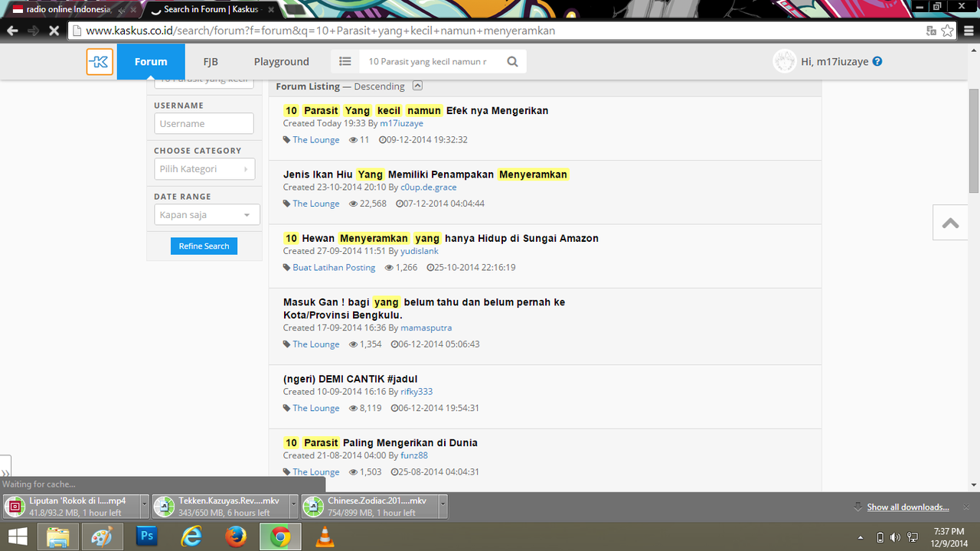Click the Refine Search button
Screen dimensions: 980x551
204,246
